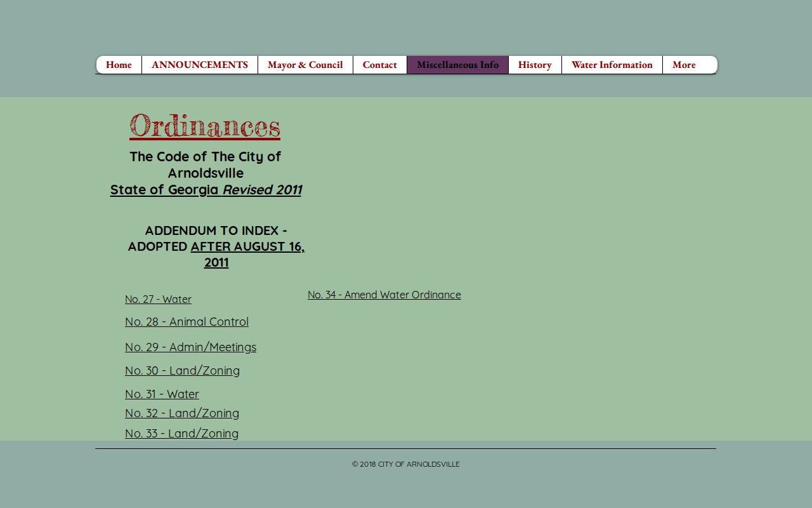Screen dimensions: 812x508
Task: Select the Contact menu item
Action: click(x=380, y=65)
